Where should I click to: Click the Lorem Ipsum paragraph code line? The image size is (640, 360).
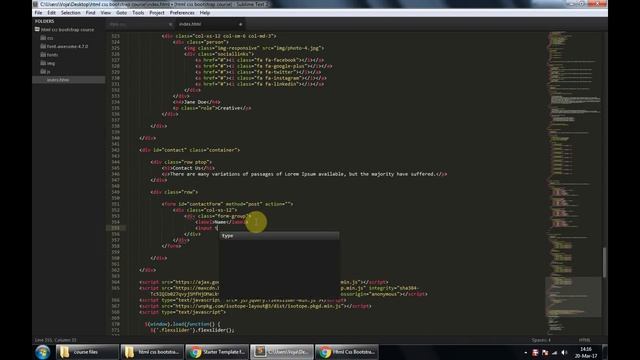click(x=304, y=174)
